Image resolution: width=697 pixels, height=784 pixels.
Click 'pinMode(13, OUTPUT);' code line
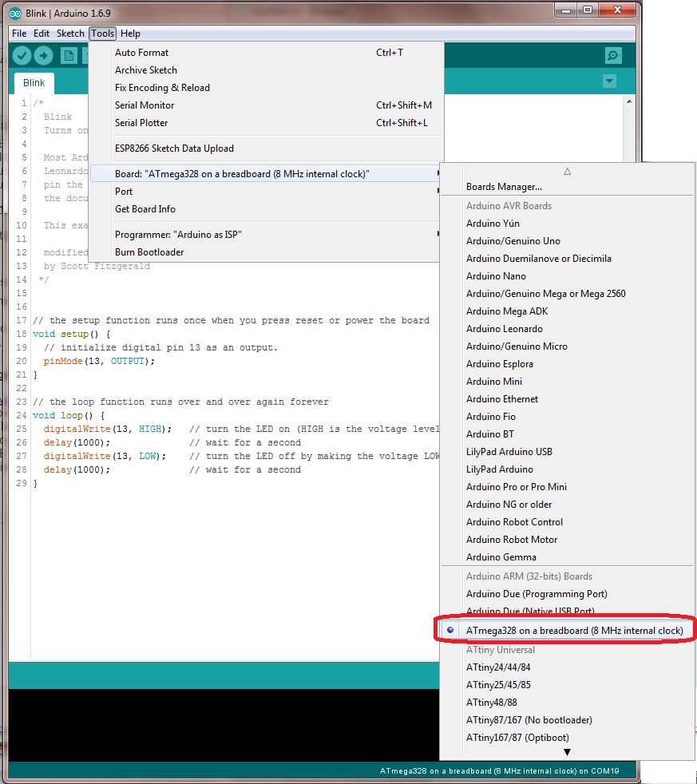click(99, 361)
